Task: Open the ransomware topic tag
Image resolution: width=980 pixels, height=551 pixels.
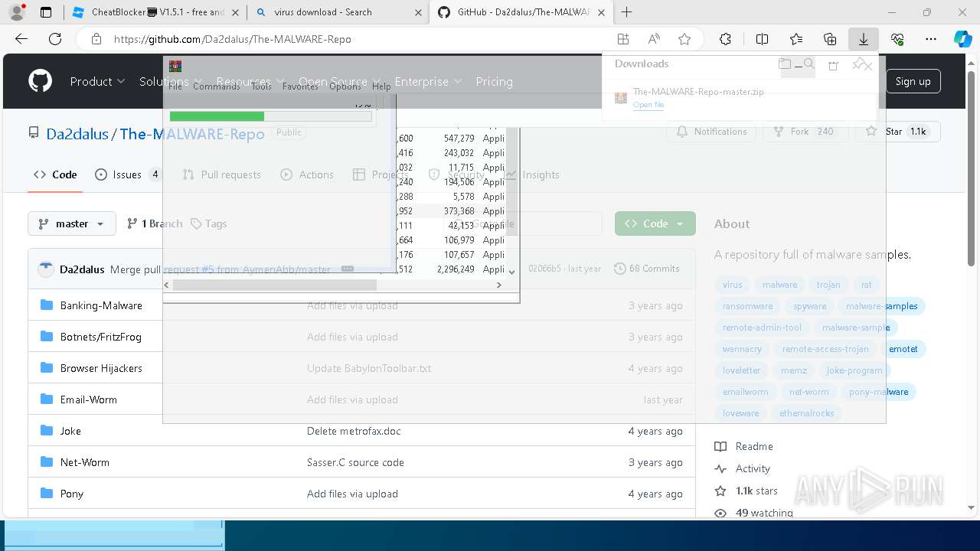Action: 748,306
